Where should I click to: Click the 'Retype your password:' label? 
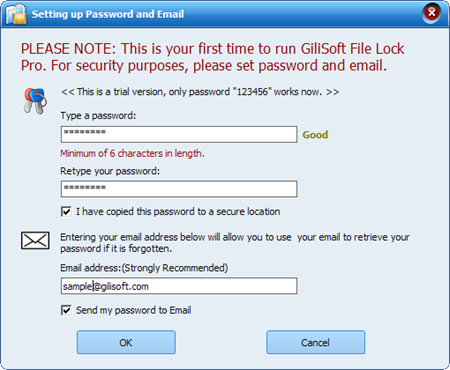pos(110,171)
